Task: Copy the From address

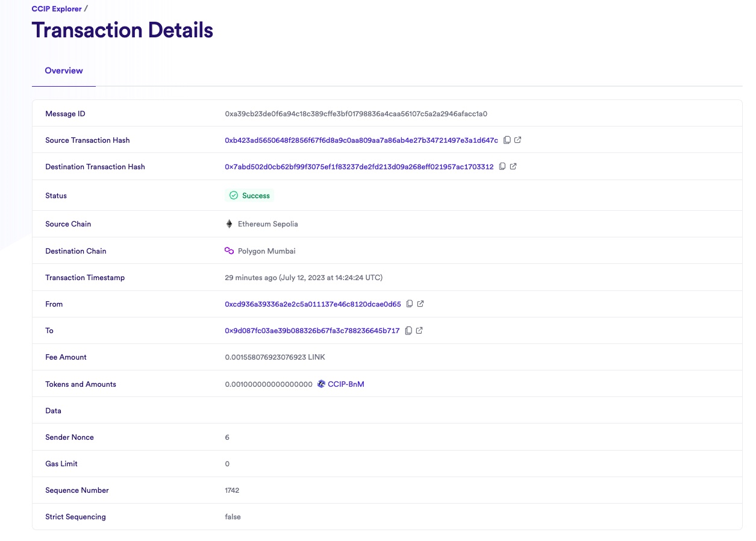Action: pyautogui.click(x=410, y=304)
